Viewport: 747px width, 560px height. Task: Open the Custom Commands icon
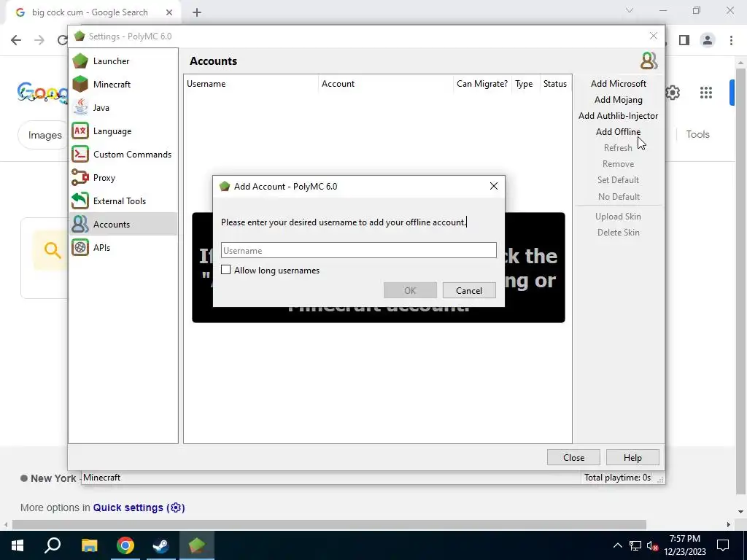(x=80, y=155)
